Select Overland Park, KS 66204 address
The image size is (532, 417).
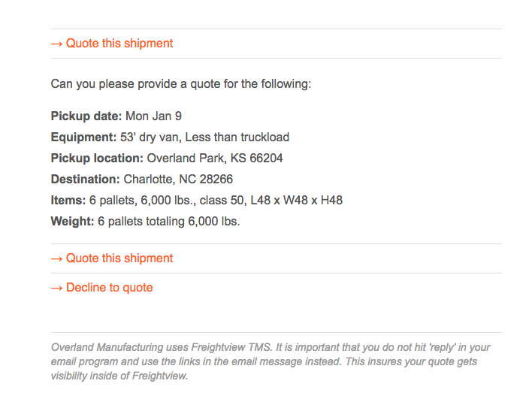click(x=215, y=158)
